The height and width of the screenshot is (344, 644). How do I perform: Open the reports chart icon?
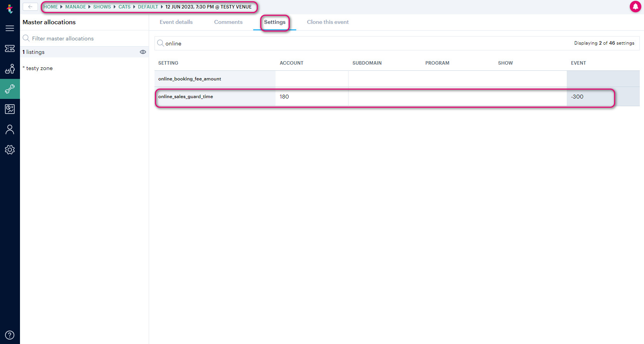(x=10, y=109)
